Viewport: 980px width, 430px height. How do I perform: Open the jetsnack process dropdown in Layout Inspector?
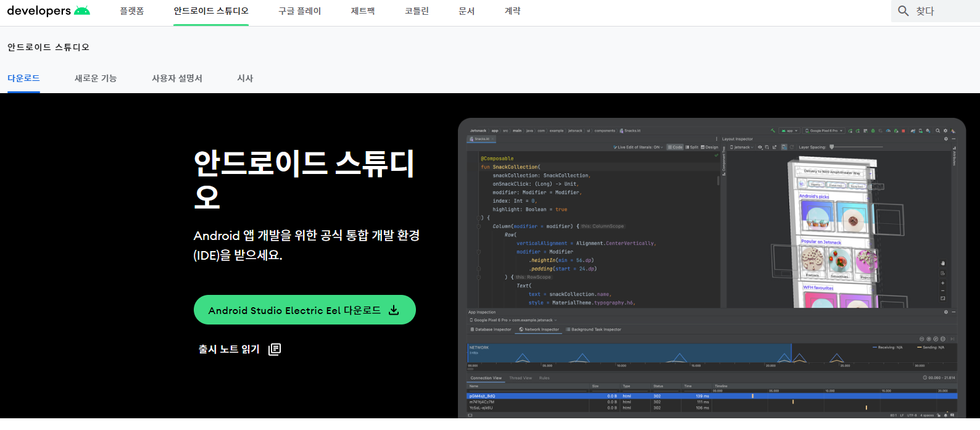click(x=742, y=147)
